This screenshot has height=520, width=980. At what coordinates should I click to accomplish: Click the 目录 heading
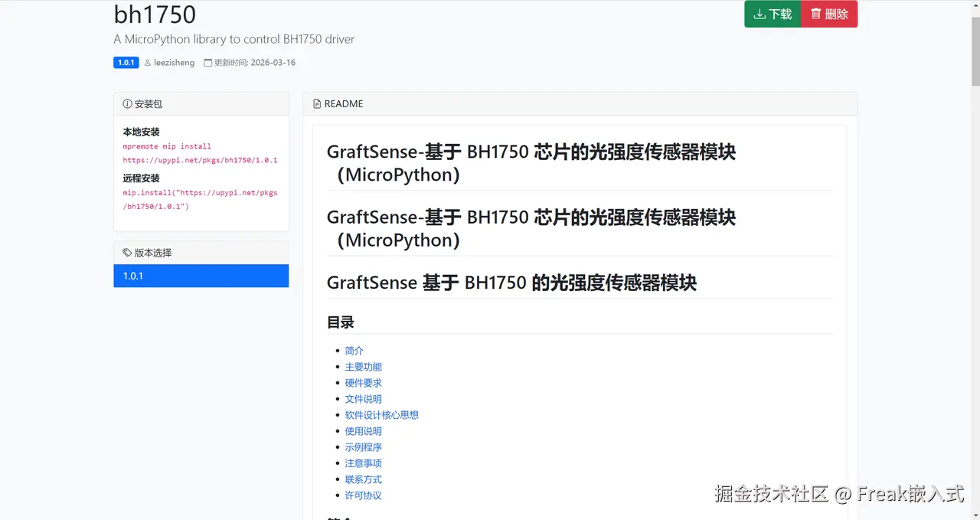click(341, 322)
